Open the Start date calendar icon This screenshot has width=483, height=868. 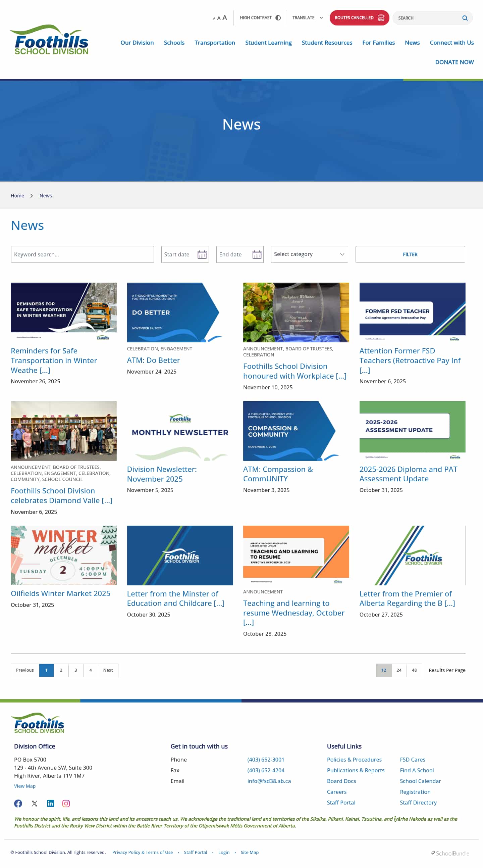[202, 254]
